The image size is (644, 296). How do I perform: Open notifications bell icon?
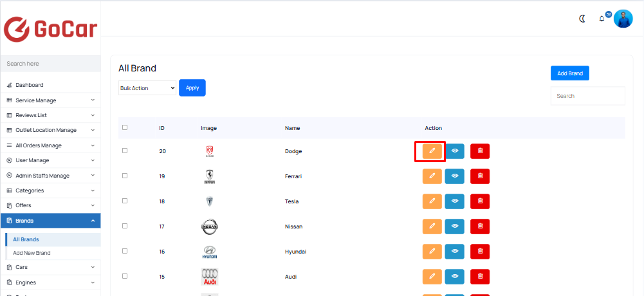[602, 19]
